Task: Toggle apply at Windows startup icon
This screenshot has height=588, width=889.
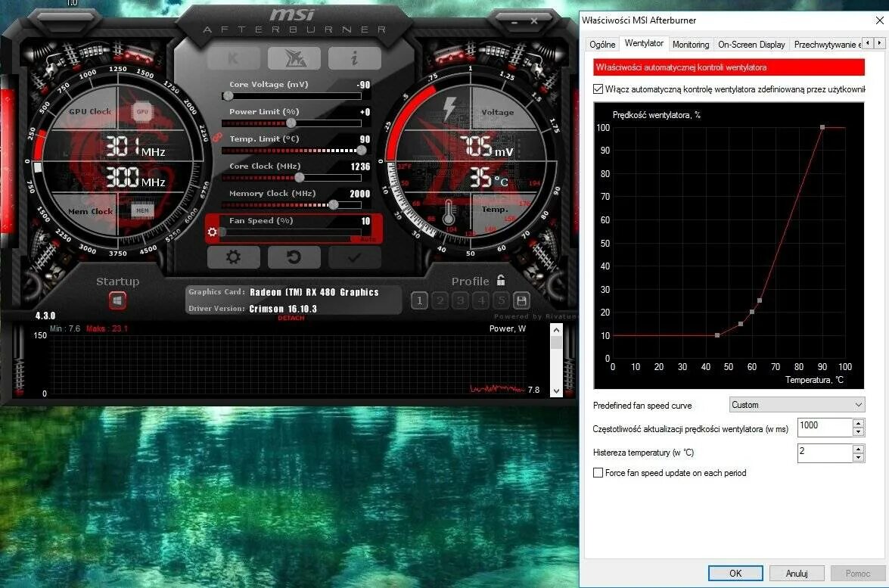Action: pos(117,300)
